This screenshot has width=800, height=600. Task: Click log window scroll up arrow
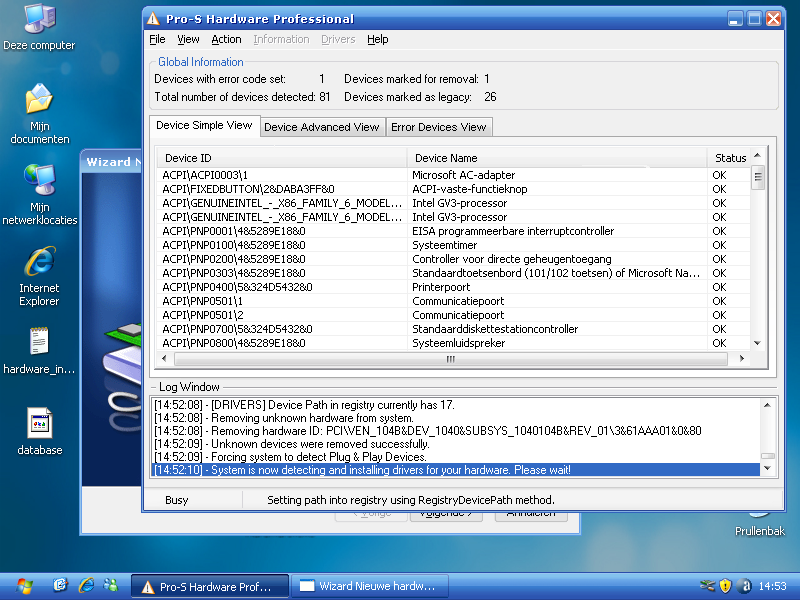767,405
